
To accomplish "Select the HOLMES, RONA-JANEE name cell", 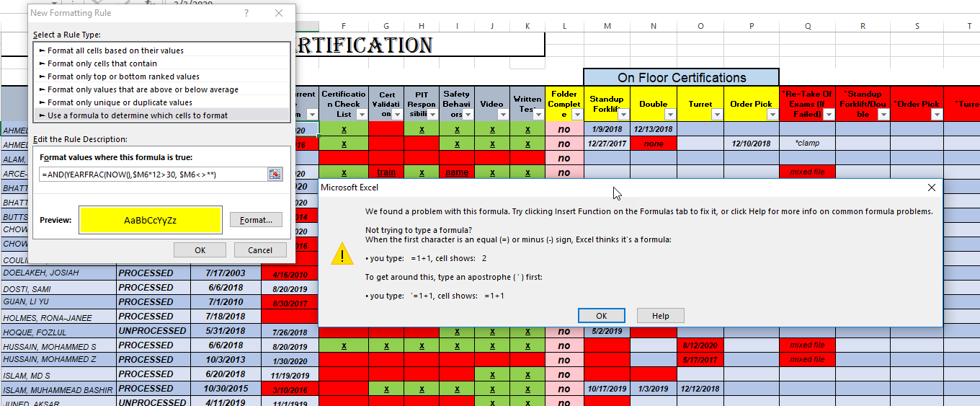I will click(x=59, y=317).
